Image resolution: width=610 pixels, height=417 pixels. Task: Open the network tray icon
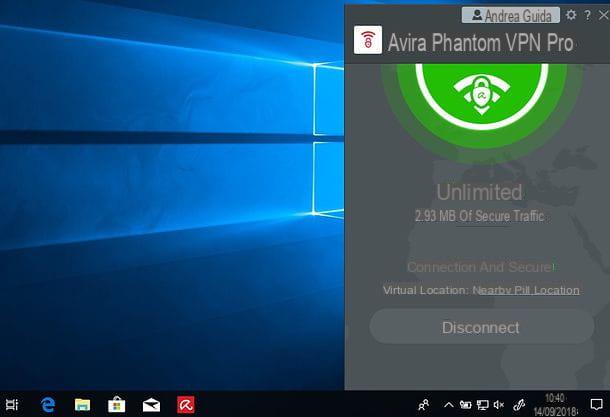click(482, 405)
